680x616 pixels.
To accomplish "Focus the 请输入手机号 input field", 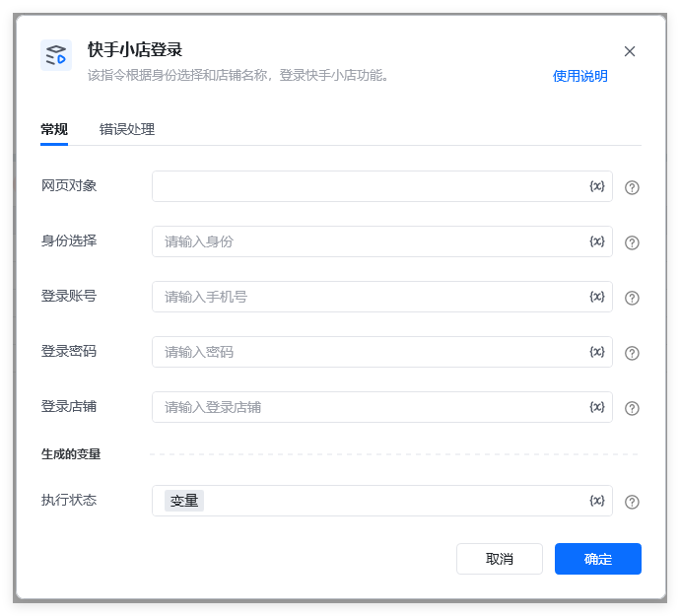I will [x=382, y=297].
